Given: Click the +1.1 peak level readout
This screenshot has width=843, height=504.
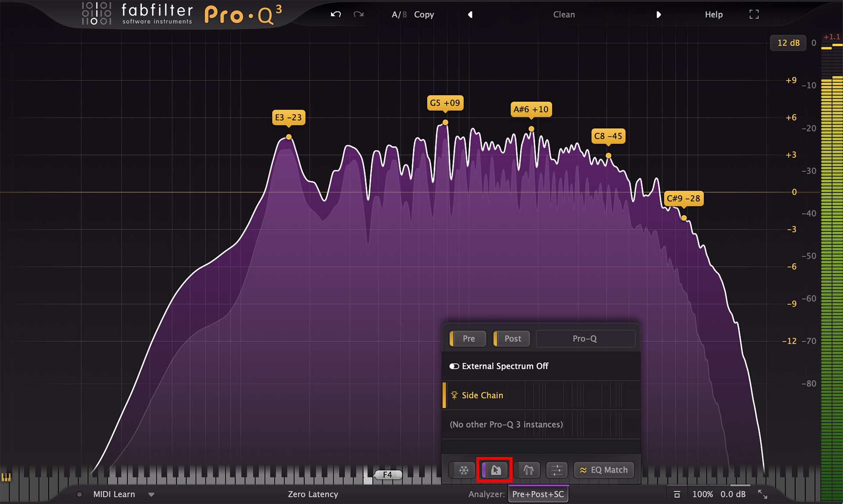Looking at the screenshot, I should pyautogui.click(x=832, y=37).
